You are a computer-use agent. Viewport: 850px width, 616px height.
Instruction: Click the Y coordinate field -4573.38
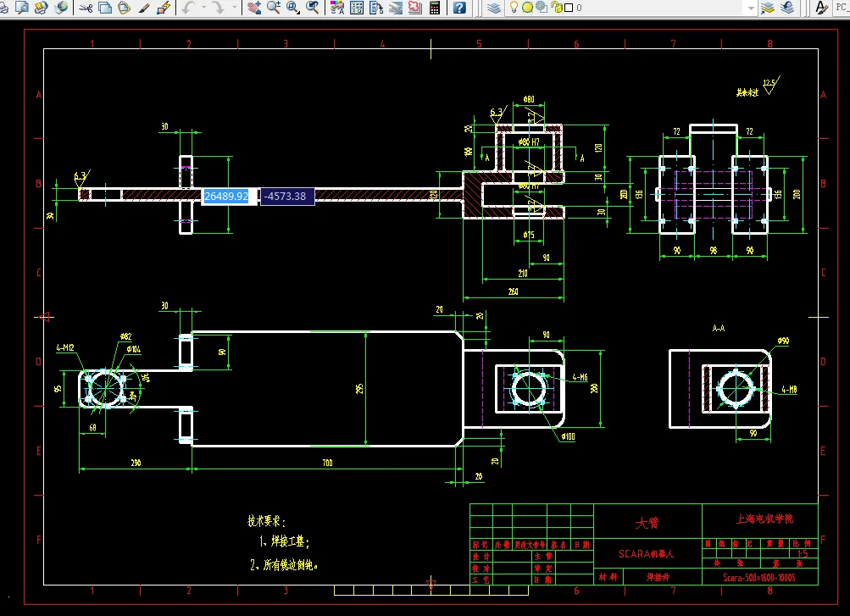point(287,196)
